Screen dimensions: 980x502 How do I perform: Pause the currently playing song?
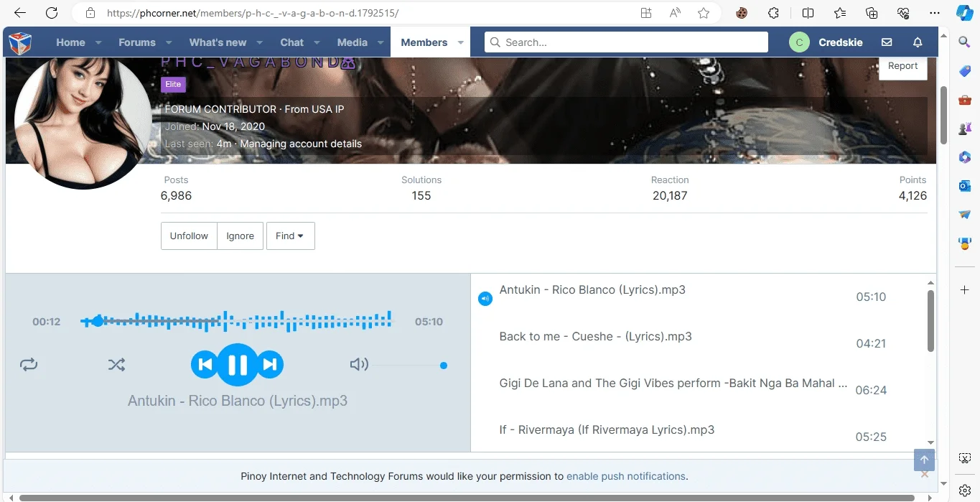pos(237,365)
